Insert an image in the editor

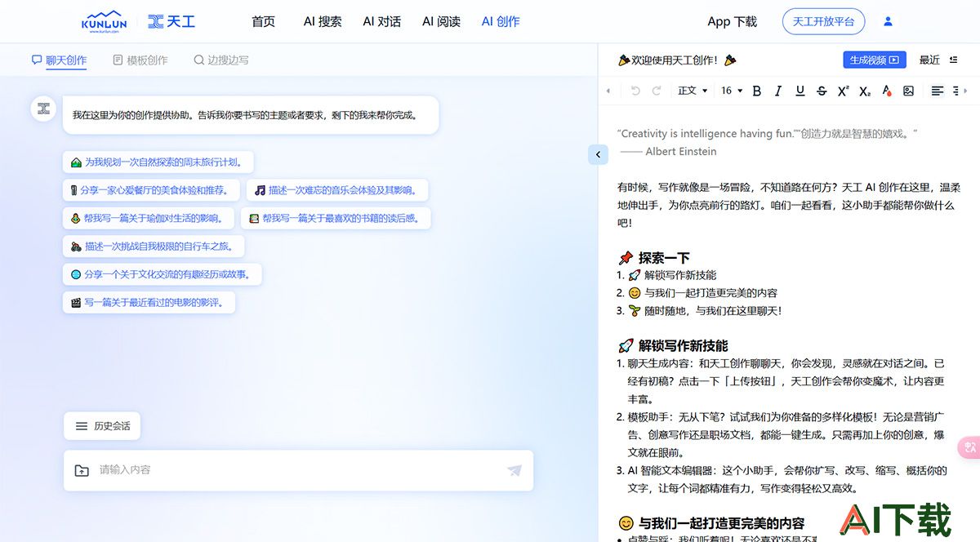click(908, 91)
